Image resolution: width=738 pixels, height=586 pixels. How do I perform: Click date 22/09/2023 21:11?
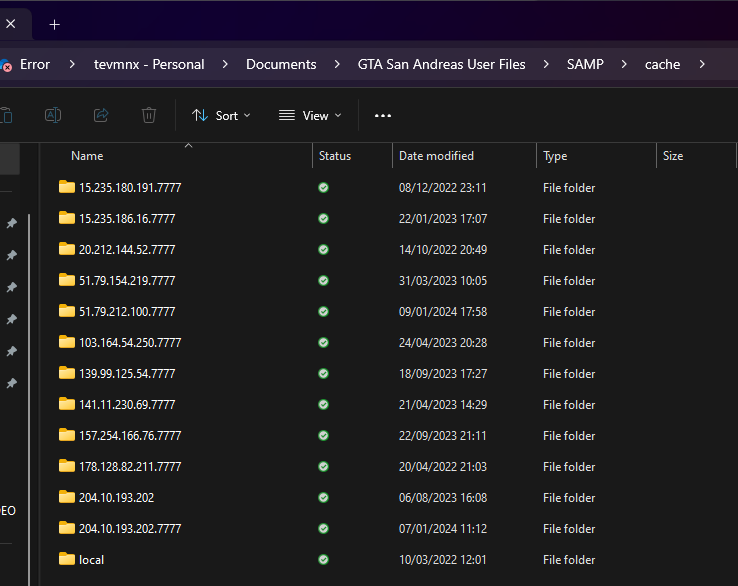[x=442, y=436]
